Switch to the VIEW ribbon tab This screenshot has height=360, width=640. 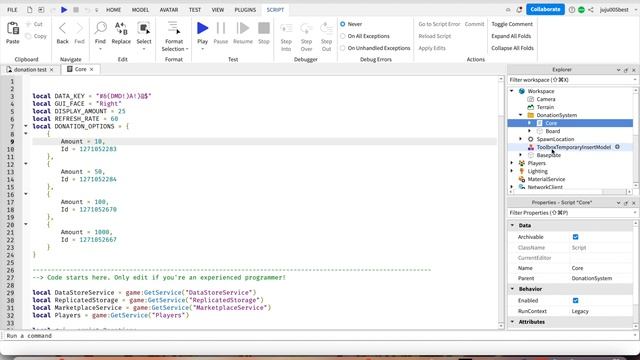pyautogui.click(x=218, y=9)
